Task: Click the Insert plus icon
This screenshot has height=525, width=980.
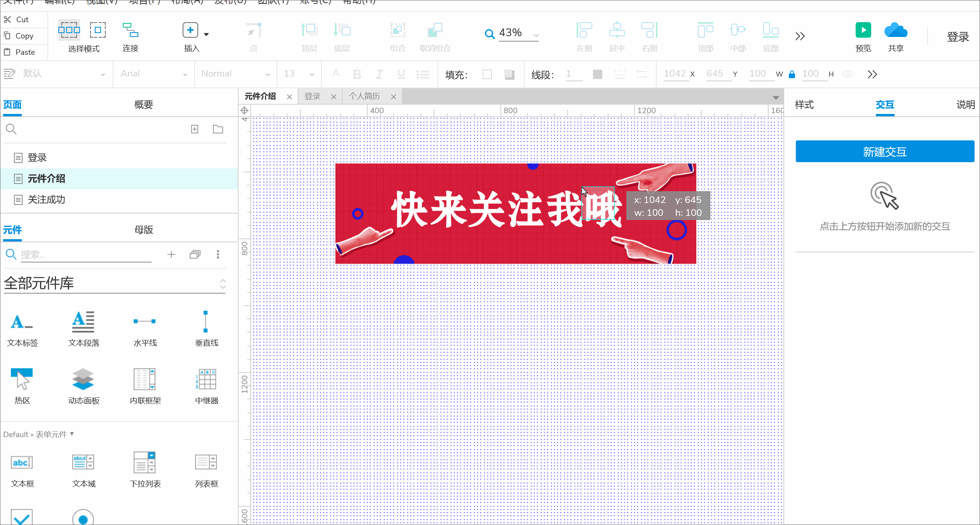Action: [x=190, y=30]
